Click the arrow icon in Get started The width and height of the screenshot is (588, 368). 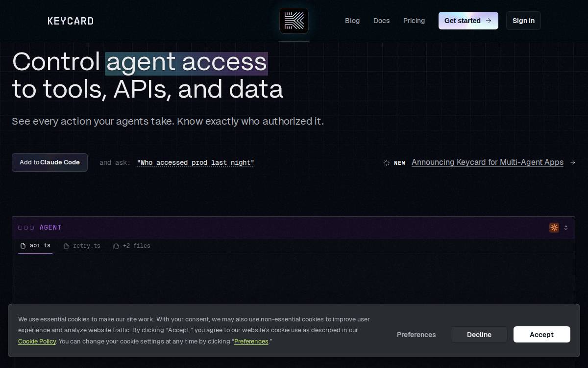(488, 21)
